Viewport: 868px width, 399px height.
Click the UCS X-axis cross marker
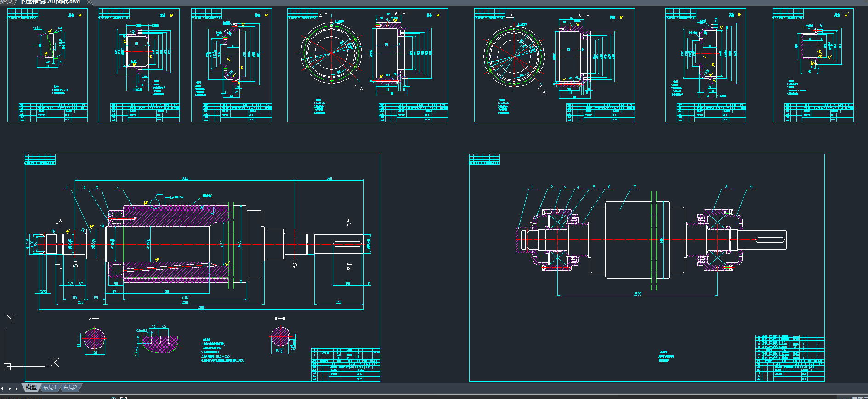(x=55, y=362)
